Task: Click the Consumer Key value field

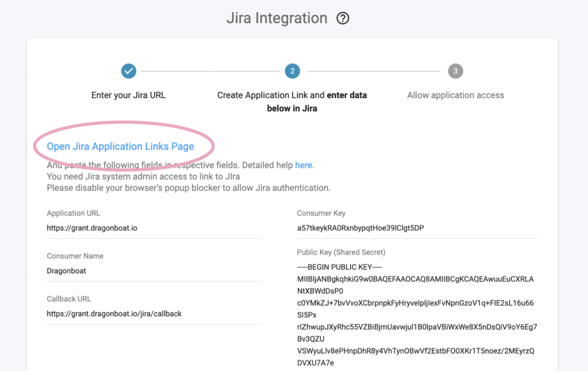Action: [x=417, y=228]
